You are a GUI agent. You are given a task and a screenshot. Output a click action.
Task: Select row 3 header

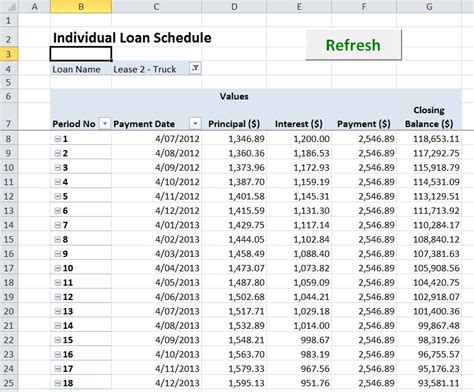tap(9, 54)
